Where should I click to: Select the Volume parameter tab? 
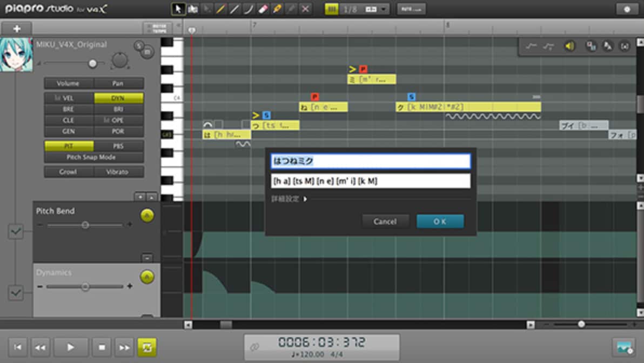tap(68, 83)
